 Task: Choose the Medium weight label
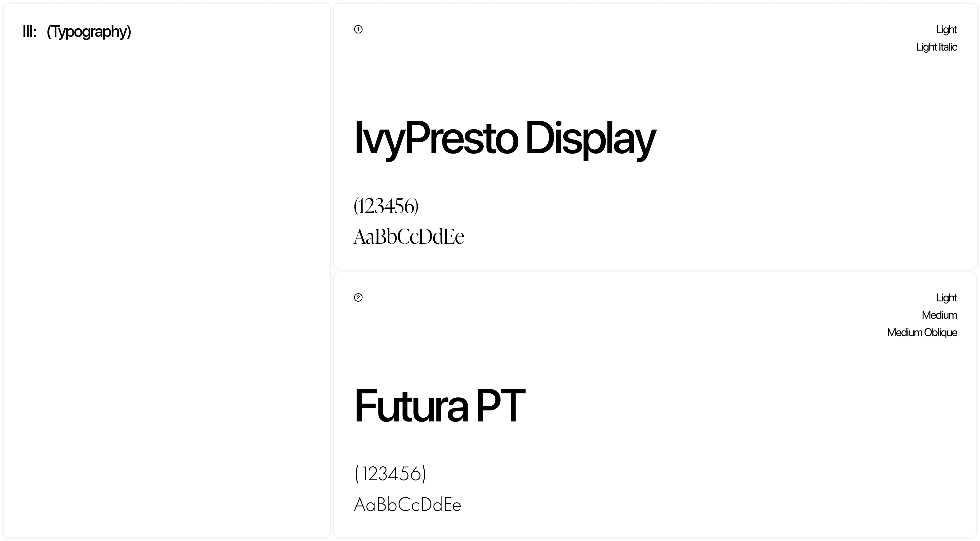tap(939, 315)
